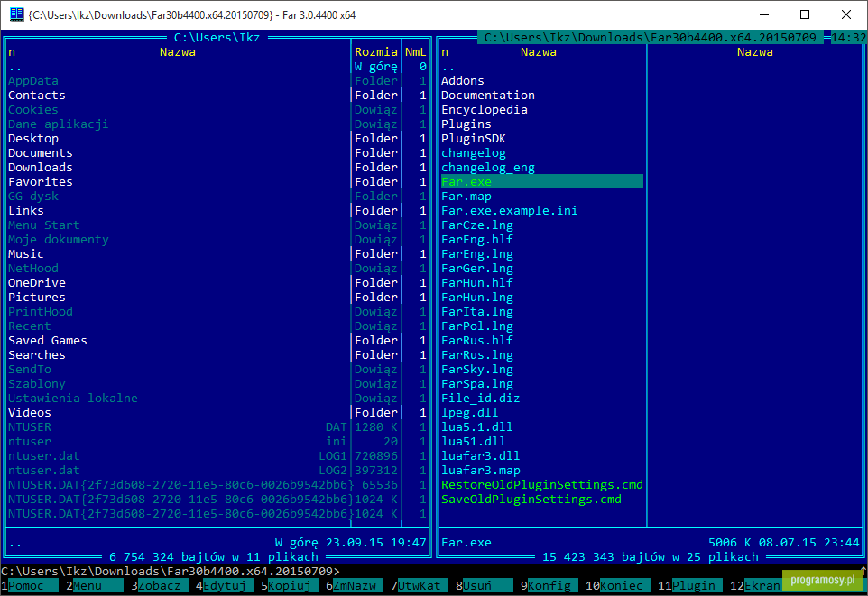Edit the file via 4 Edytuj

coord(224,585)
